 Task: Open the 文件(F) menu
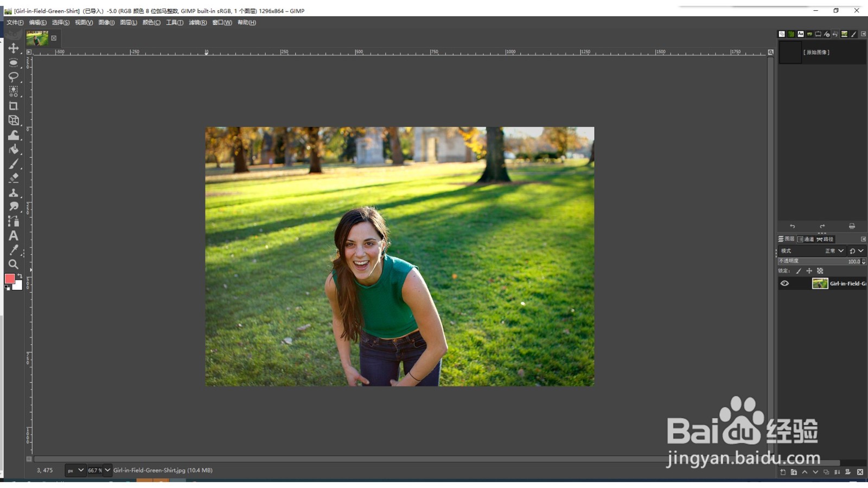coord(15,23)
